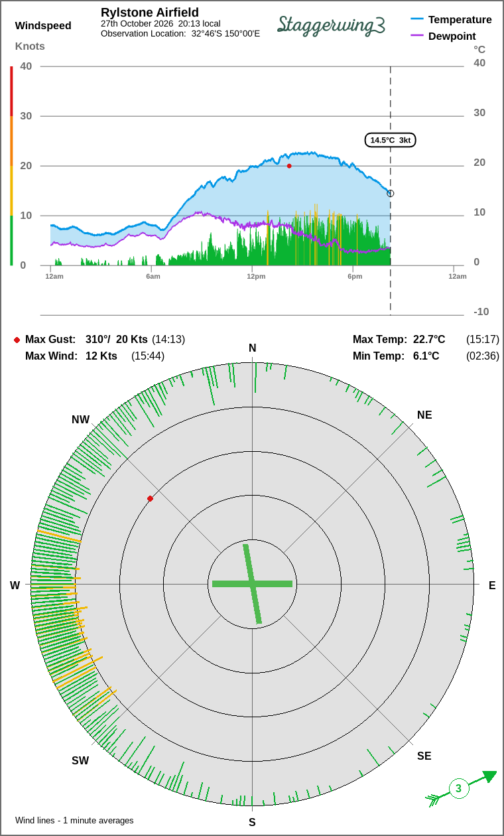Click the blue Temperature legend line
Image resolution: width=504 pixels, height=836 pixels.
point(417,19)
